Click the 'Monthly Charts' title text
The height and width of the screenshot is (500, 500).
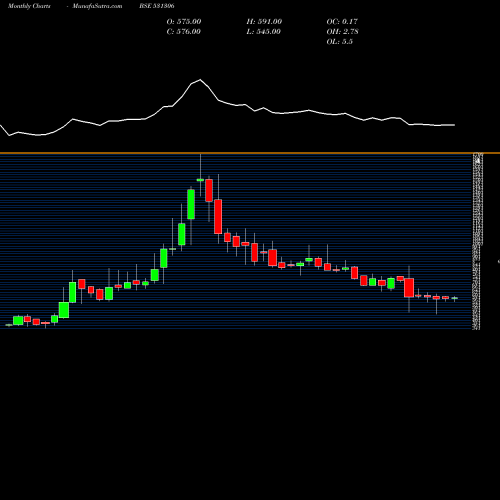[x=29, y=6]
